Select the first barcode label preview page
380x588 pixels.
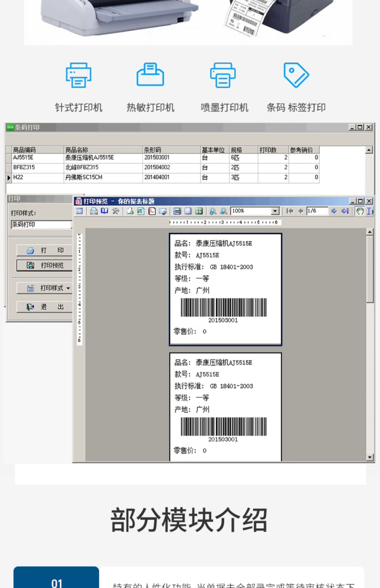[x=225, y=289]
